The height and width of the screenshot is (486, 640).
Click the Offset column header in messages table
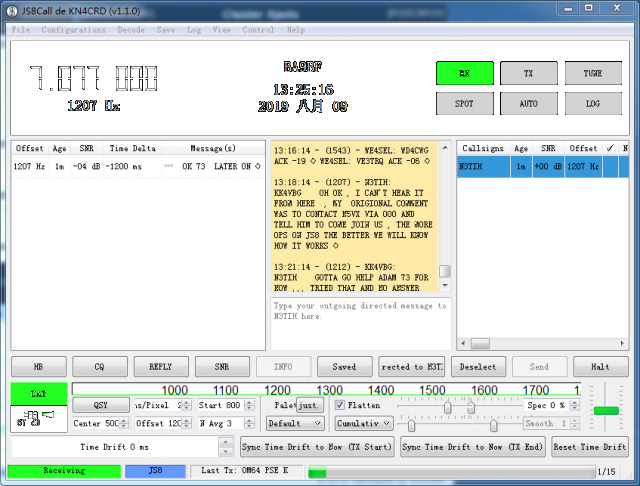coord(29,148)
